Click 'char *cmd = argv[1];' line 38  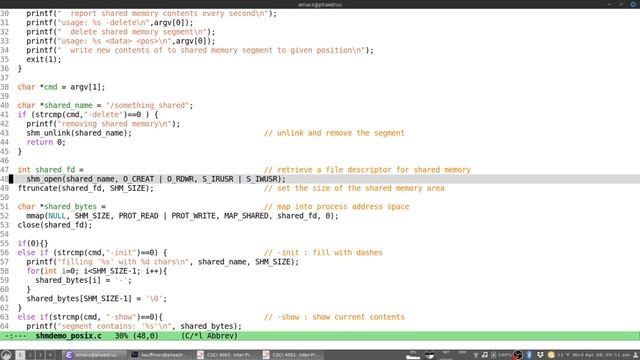pos(61,87)
